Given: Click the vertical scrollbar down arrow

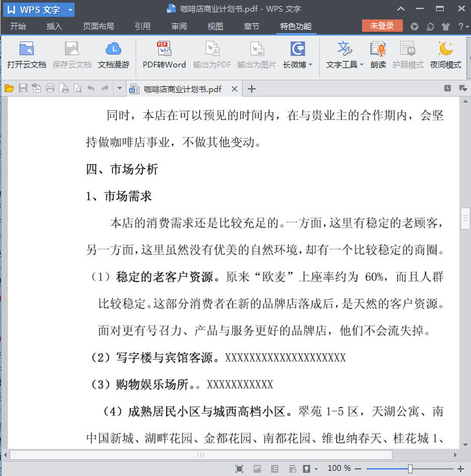Looking at the screenshot, I should (465, 445).
